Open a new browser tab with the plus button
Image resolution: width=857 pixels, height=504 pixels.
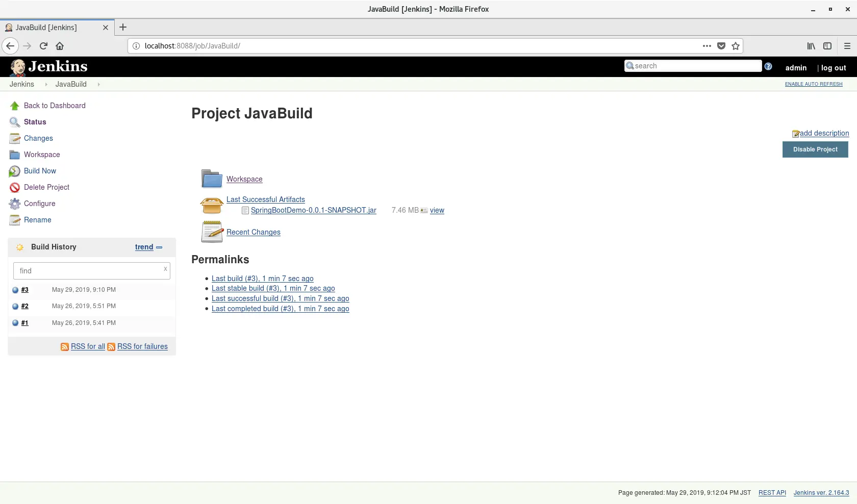123,28
